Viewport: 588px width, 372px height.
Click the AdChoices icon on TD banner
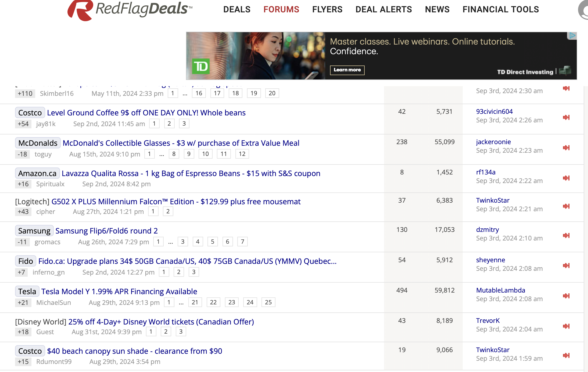572,36
